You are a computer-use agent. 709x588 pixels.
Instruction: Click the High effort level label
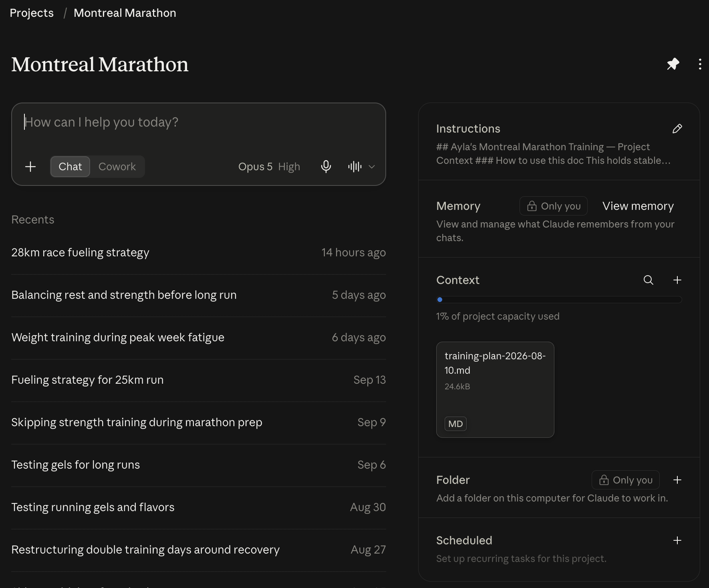click(289, 167)
